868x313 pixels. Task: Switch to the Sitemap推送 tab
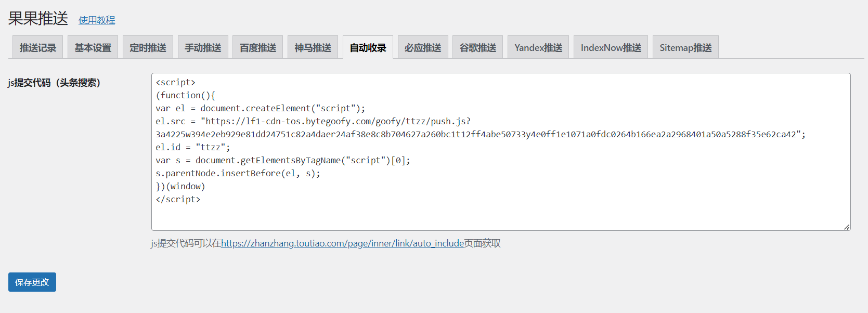click(x=685, y=47)
